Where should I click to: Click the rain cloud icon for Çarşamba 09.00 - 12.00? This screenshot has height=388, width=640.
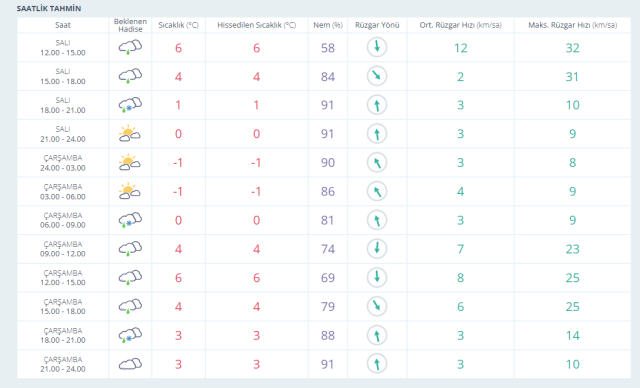(x=130, y=248)
